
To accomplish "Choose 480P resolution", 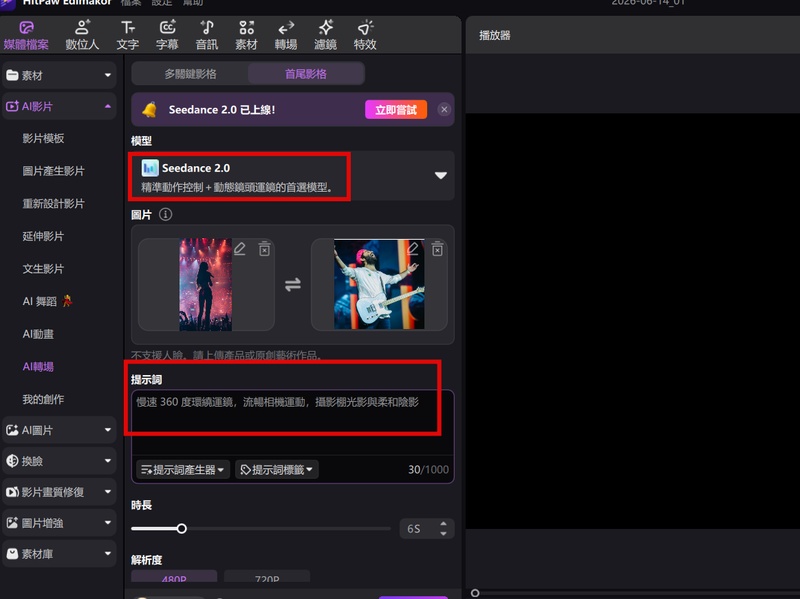I will (x=174, y=577).
